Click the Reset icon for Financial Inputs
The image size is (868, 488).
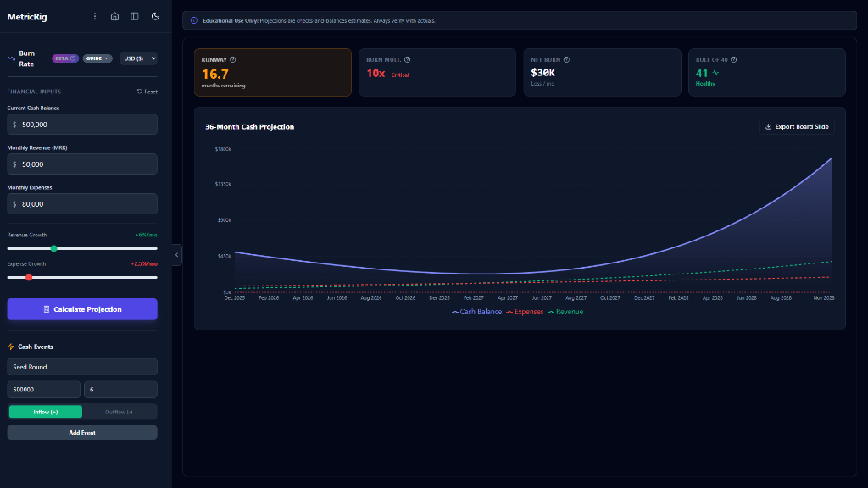click(x=140, y=91)
